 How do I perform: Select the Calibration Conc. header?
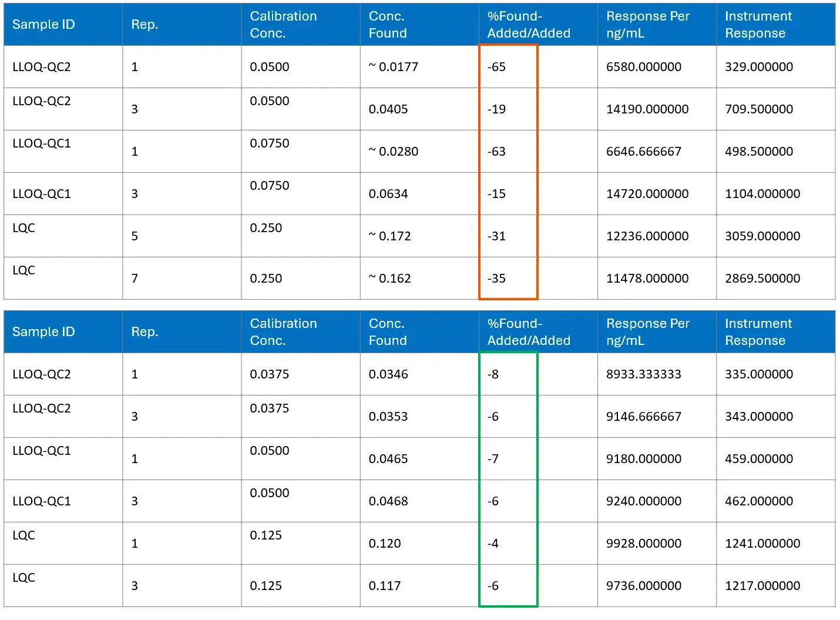(284, 24)
